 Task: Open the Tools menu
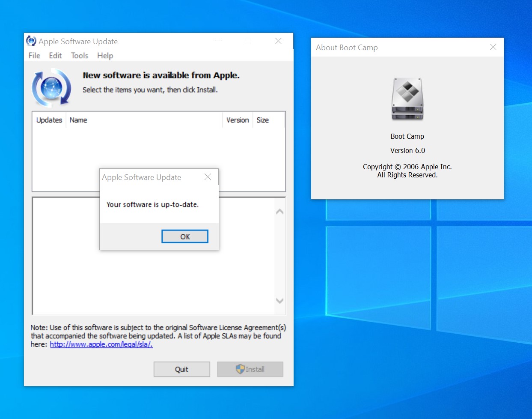click(80, 56)
